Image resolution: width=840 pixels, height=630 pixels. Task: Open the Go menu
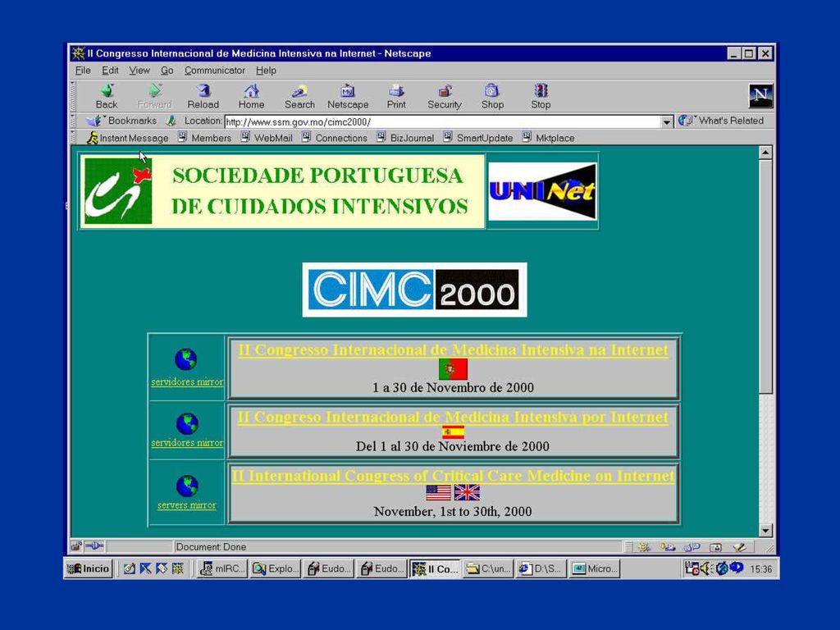click(x=167, y=71)
